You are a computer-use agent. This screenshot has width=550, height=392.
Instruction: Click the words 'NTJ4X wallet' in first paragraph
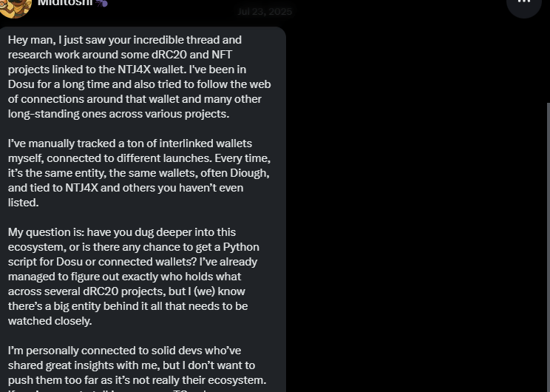point(152,70)
